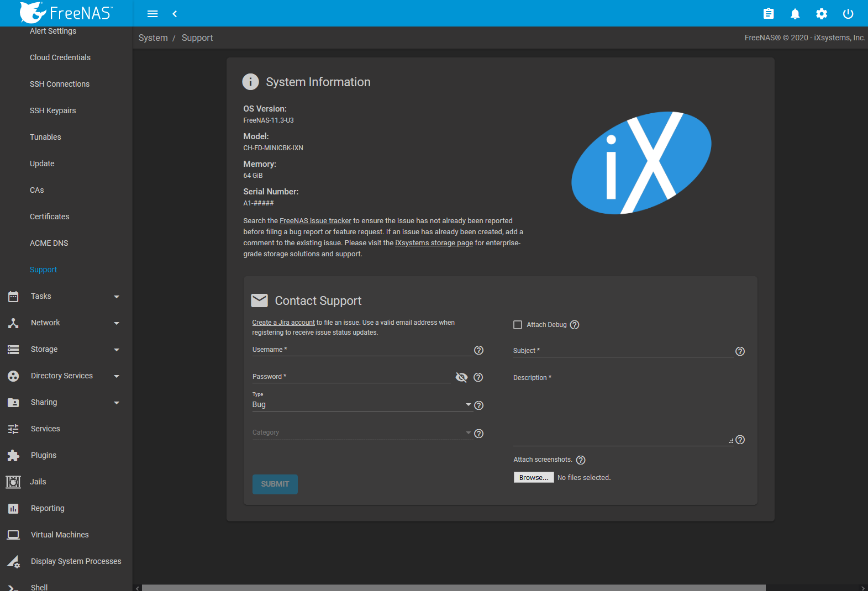868x591 pixels.
Task: Expand the Storage menu arrow
Action: (x=117, y=350)
